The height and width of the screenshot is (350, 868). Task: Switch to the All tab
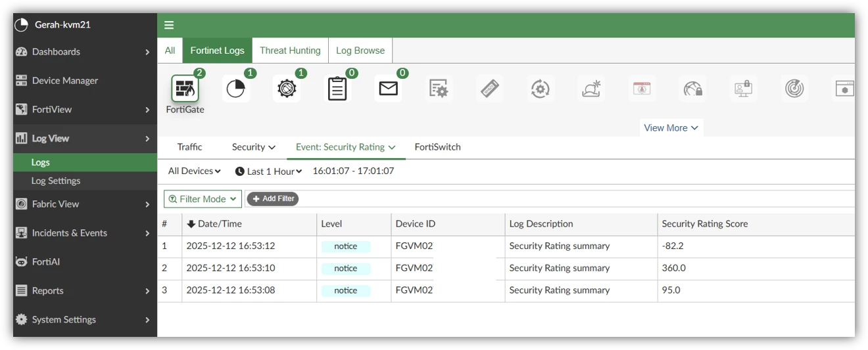[x=170, y=51]
